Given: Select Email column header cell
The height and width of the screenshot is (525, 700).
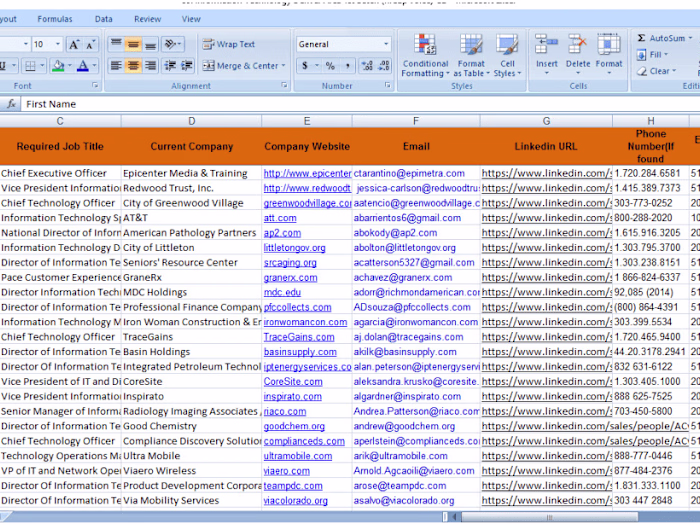Looking at the screenshot, I should (x=416, y=146).
